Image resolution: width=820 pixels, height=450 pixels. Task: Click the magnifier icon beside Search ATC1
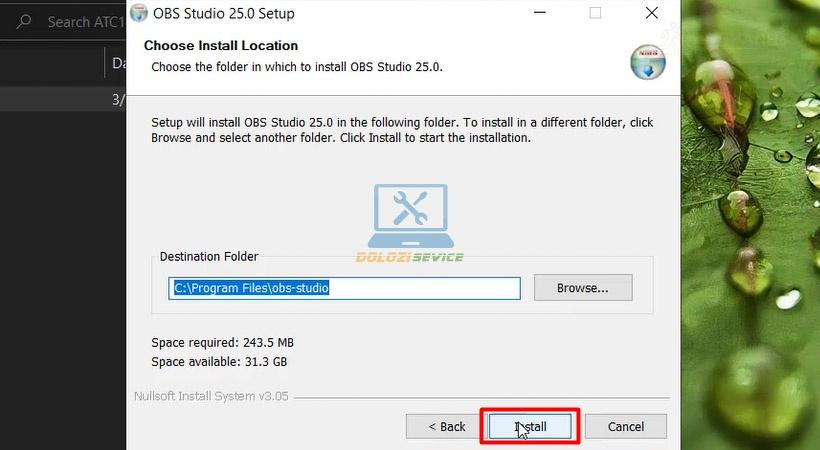[24, 21]
